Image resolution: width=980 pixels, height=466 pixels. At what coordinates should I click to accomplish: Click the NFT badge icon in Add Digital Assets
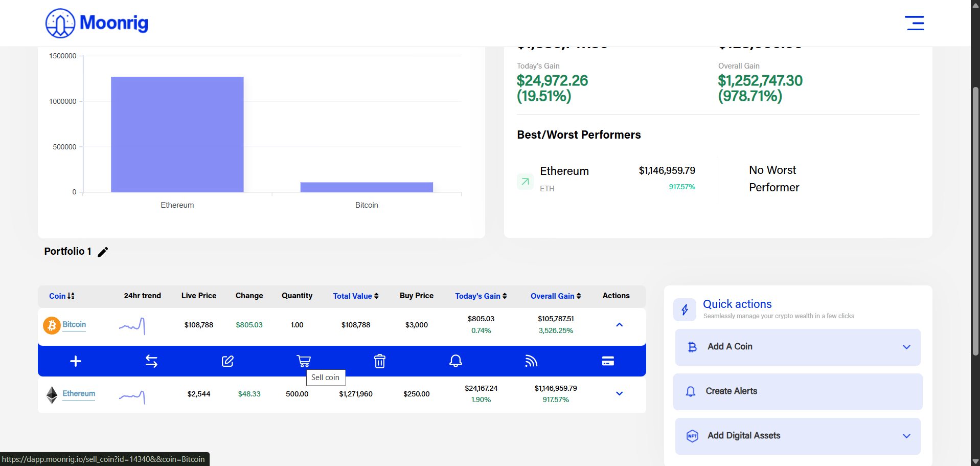[x=692, y=436]
